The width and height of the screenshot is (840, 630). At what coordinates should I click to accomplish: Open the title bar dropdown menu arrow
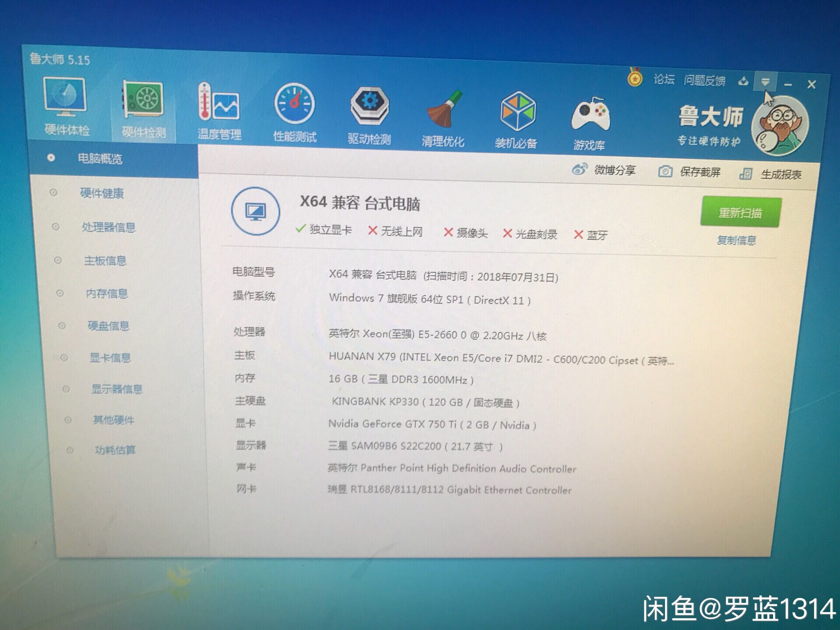(765, 82)
